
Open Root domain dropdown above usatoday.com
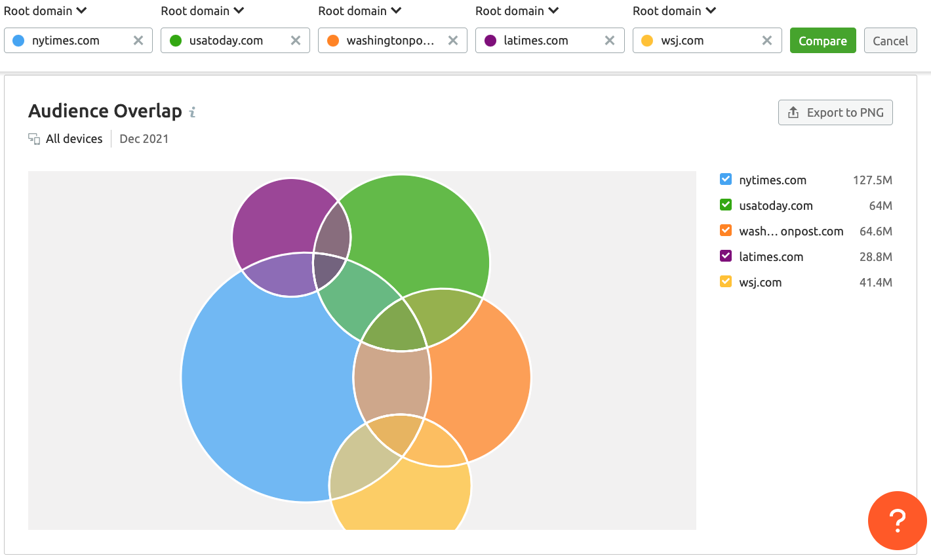(203, 10)
